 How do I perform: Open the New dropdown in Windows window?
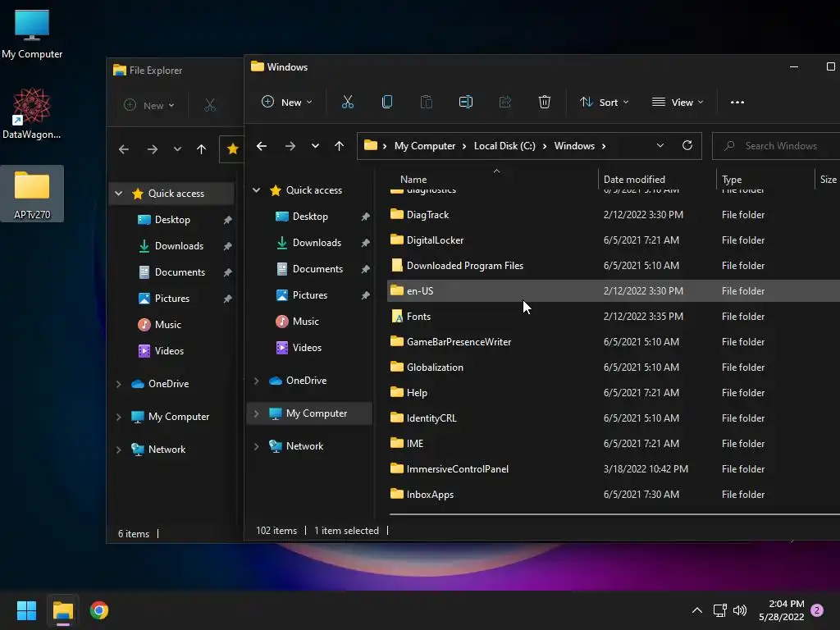[x=286, y=102]
